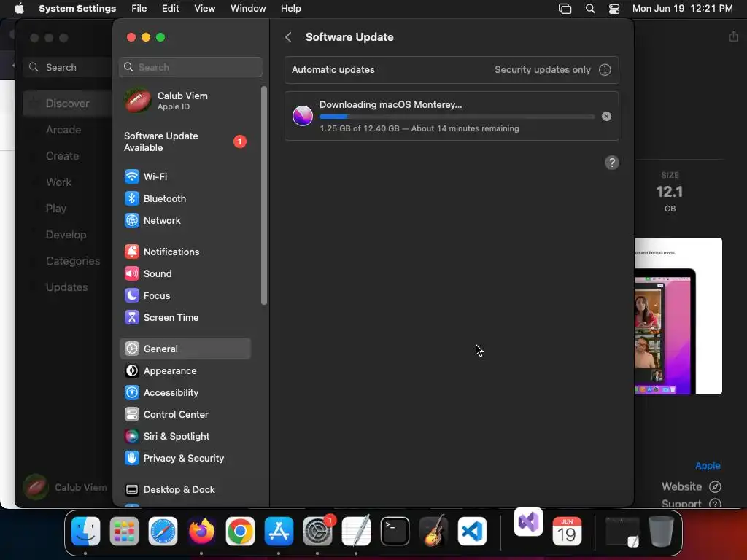Open TextEdit from the Dock
The height and width of the screenshot is (560, 747).
[356, 531]
